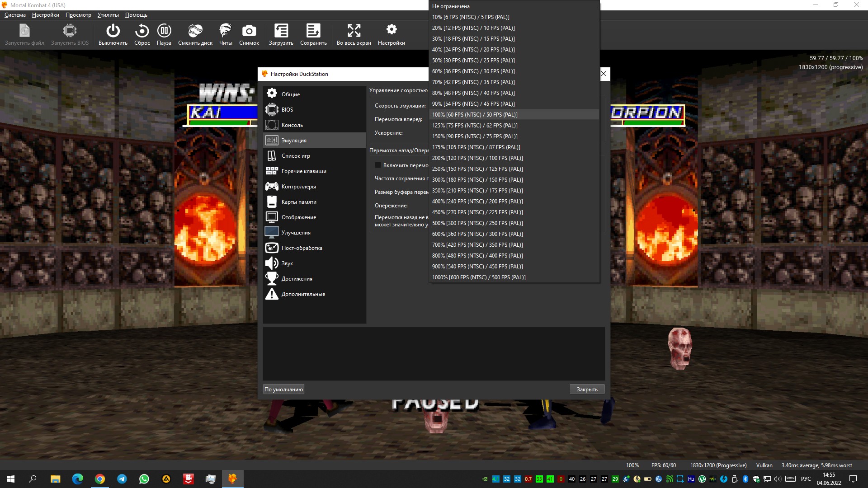868x488 pixels.
Task: Choose 300% [180 FPS (NTSC)] speed option
Action: pyautogui.click(x=514, y=180)
